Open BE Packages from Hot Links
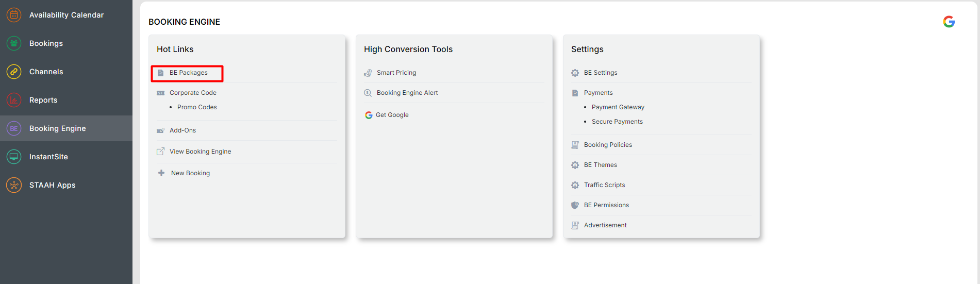This screenshot has height=284, width=980. click(x=189, y=73)
